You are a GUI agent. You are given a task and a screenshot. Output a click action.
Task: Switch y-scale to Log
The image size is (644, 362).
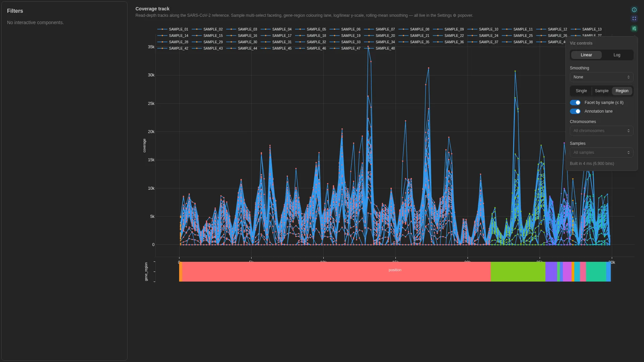pyautogui.click(x=617, y=55)
